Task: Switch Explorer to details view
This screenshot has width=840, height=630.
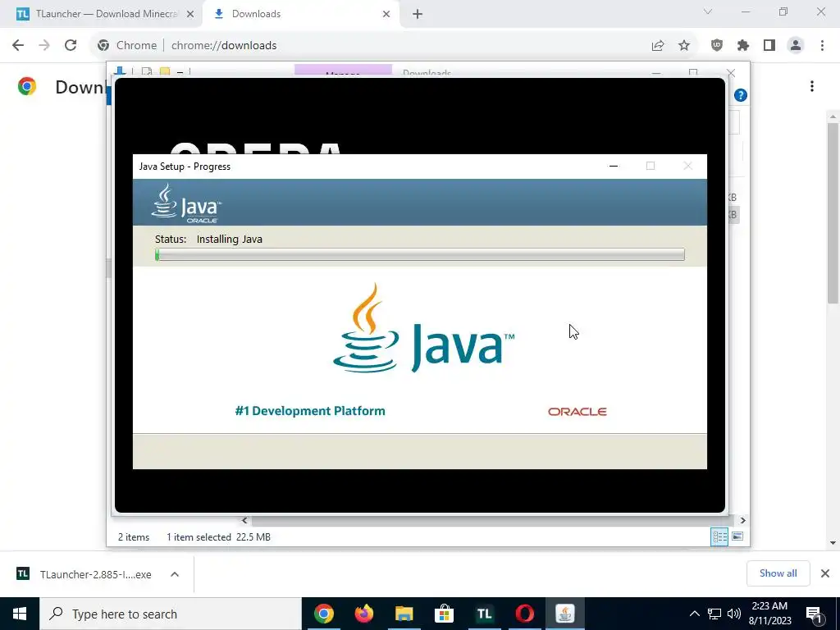Action: click(x=719, y=536)
